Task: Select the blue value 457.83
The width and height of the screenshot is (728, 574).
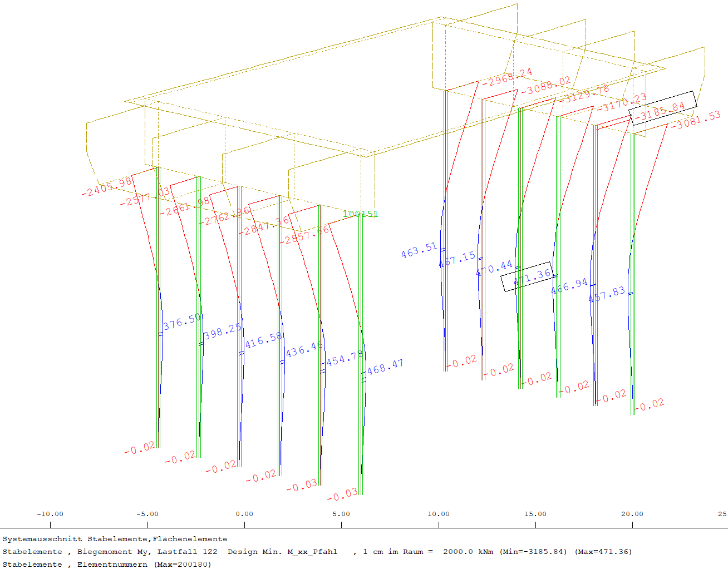Action: click(607, 295)
